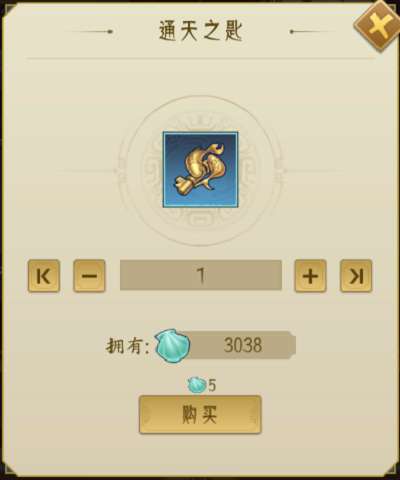Decrease purchase quantity with minus button
This screenshot has width=400, height=480.
(89, 276)
